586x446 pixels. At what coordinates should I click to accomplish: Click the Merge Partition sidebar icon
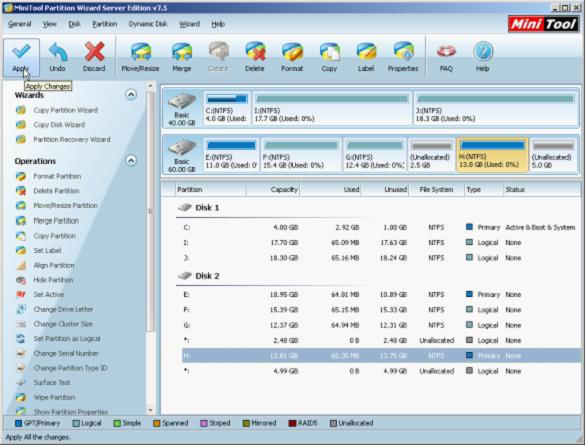coord(21,221)
